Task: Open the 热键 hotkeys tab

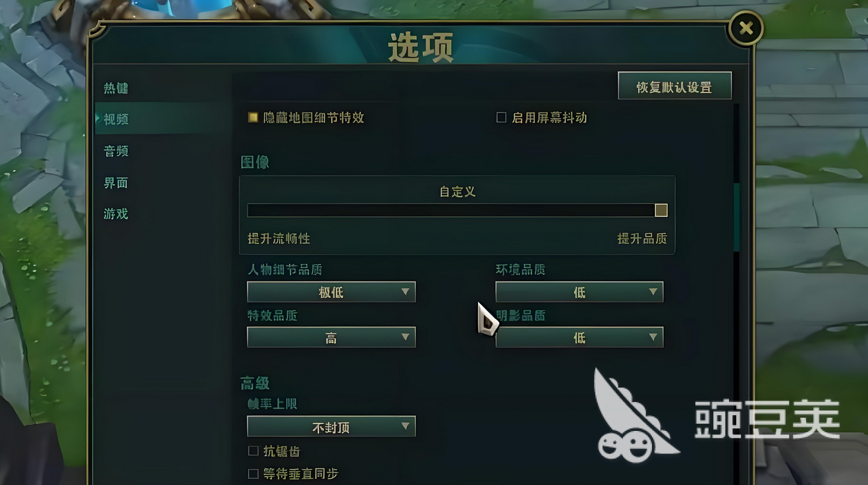Action: coord(116,88)
